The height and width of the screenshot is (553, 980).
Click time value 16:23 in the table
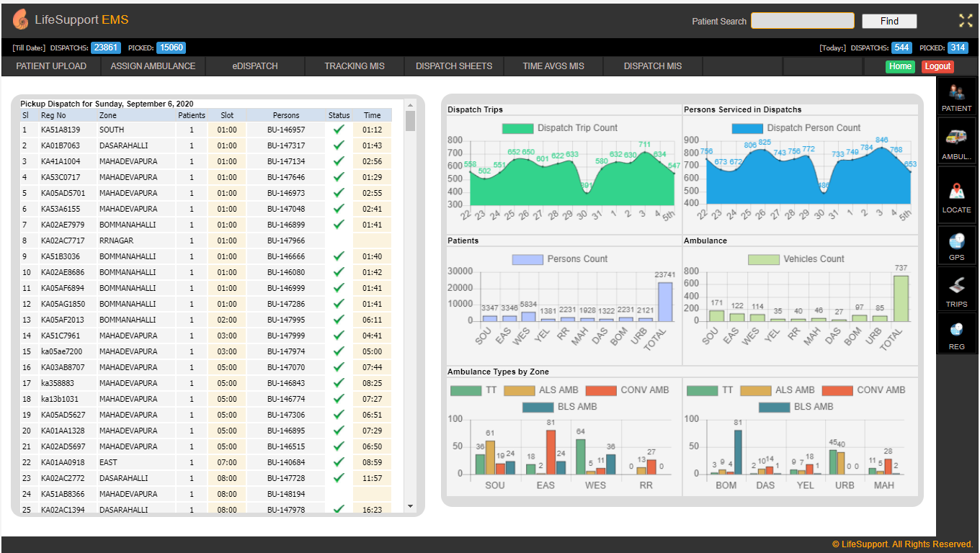(373, 510)
